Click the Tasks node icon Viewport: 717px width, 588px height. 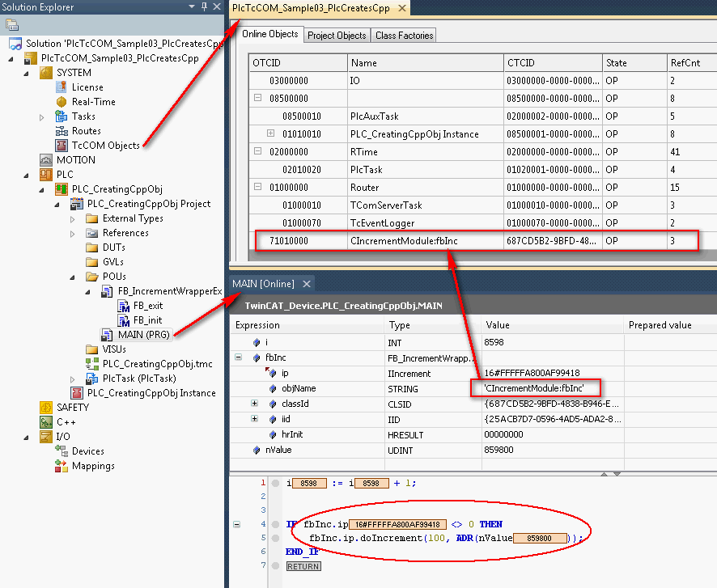click(x=62, y=116)
